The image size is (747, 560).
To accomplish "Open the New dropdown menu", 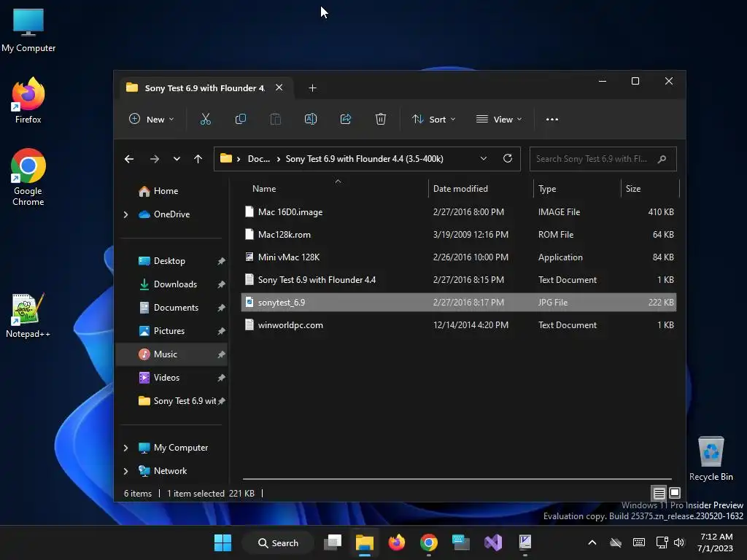I will 152,119.
